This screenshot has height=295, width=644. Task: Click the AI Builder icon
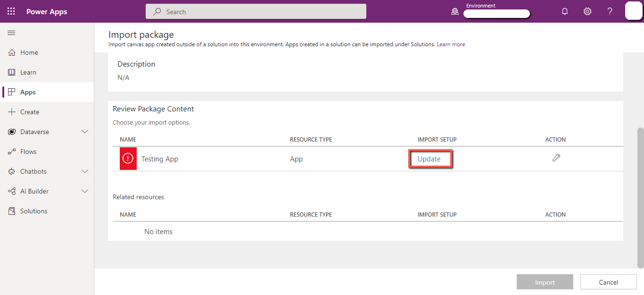coord(12,191)
